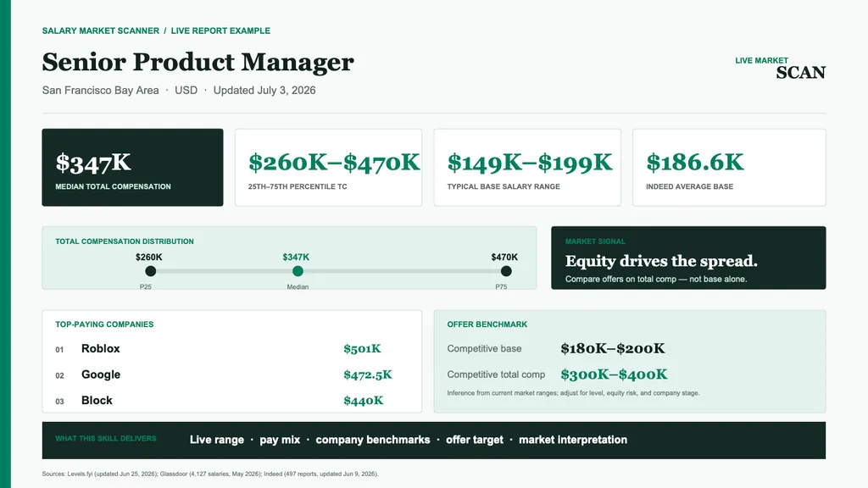Click the $501K value for Roblox

pyautogui.click(x=362, y=348)
